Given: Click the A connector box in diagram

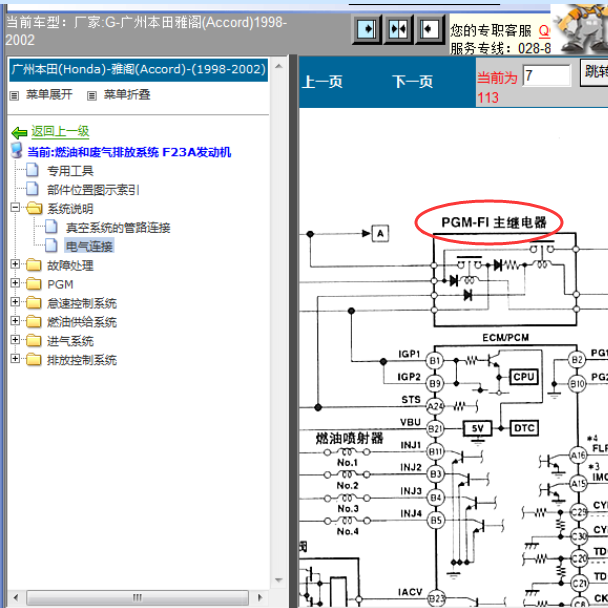Looking at the screenshot, I should (380, 233).
